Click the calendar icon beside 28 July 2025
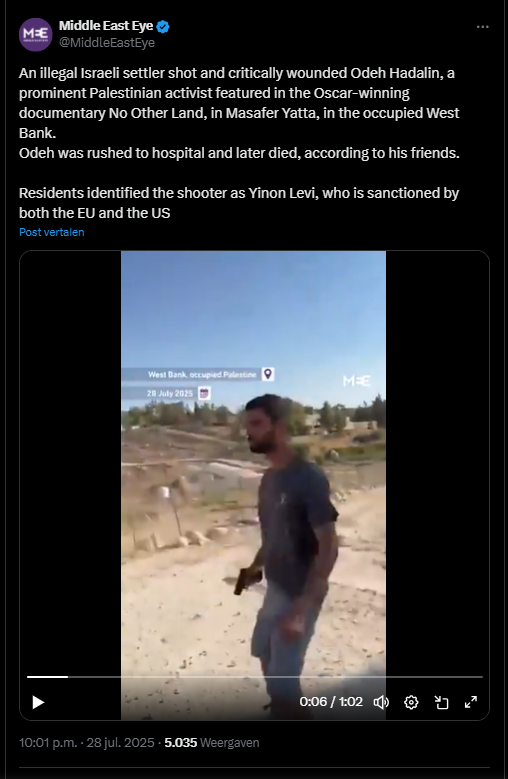This screenshot has width=508, height=779. click(x=204, y=393)
